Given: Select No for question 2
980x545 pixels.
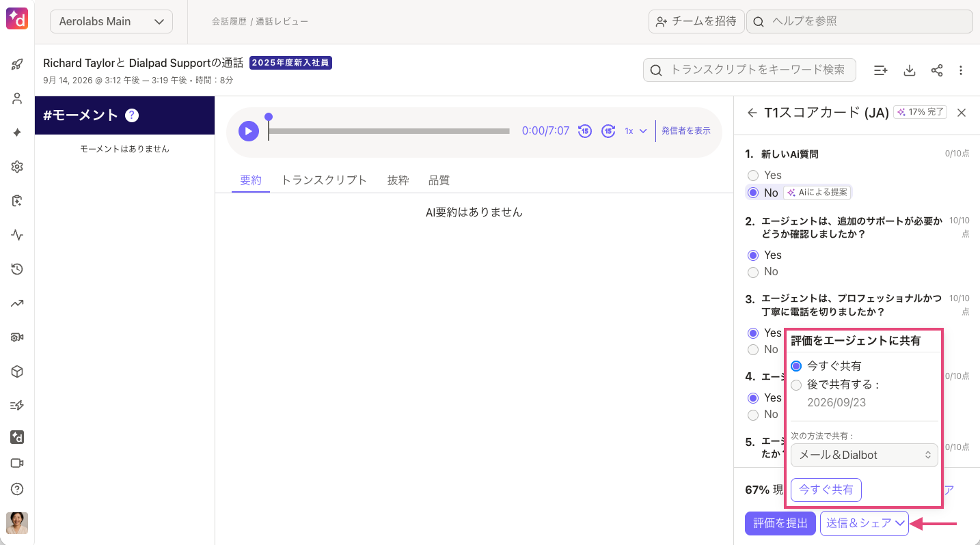Looking at the screenshot, I should pos(753,272).
